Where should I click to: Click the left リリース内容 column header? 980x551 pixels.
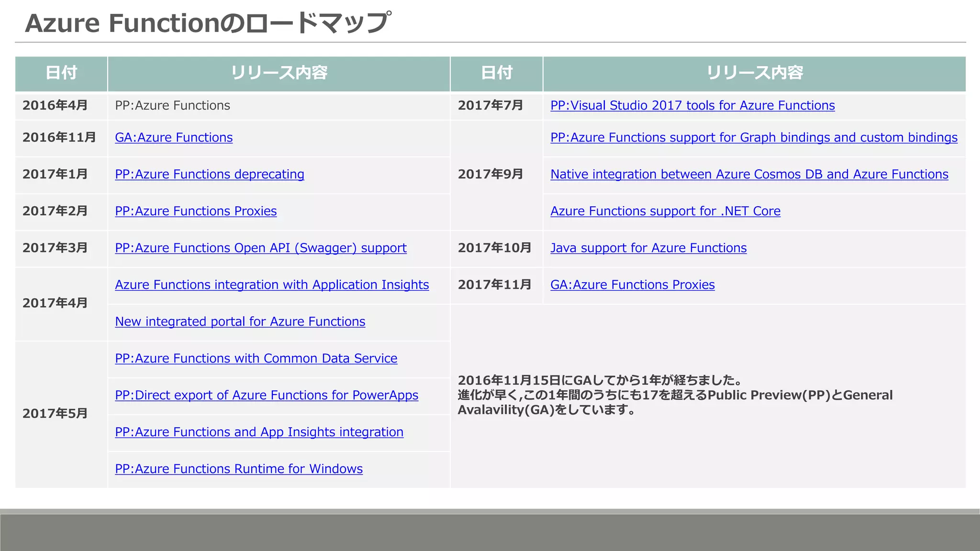279,73
